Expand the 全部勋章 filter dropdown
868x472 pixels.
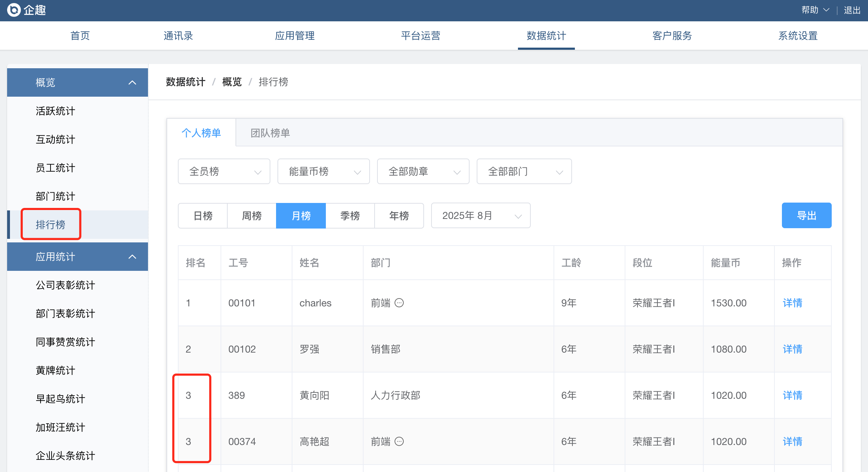coord(423,172)
